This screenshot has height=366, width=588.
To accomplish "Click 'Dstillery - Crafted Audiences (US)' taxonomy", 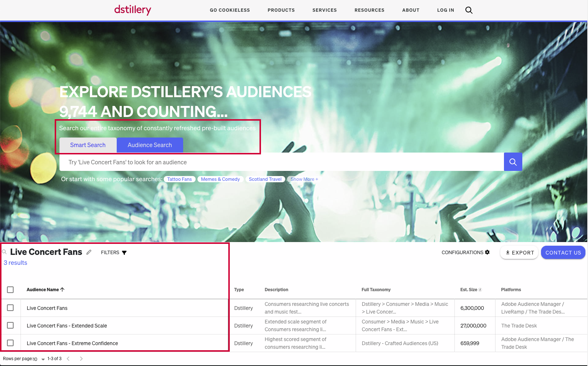I will click(400, 343).
